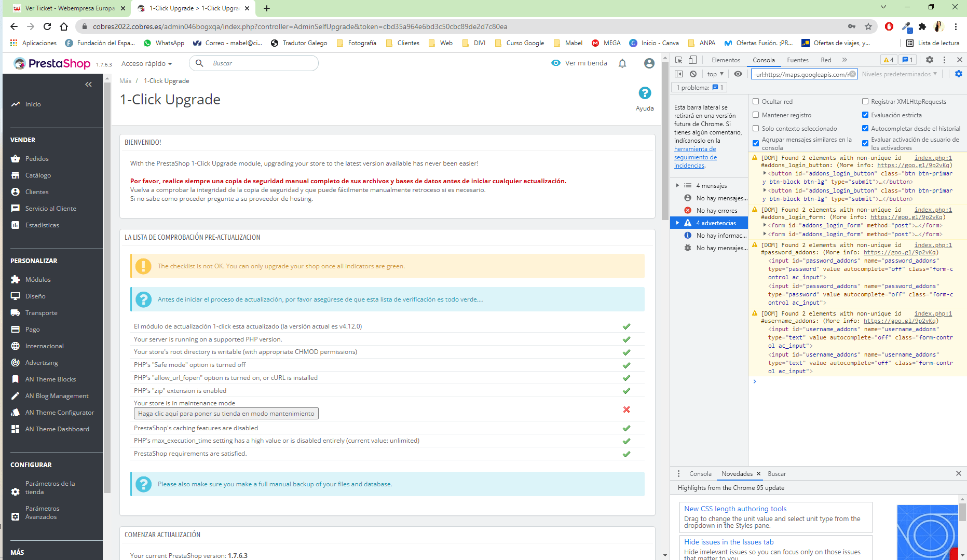This screenshot has height=560, width=967.
Task: Enable the Ocultar red checkbox
Action: [756, 102]
